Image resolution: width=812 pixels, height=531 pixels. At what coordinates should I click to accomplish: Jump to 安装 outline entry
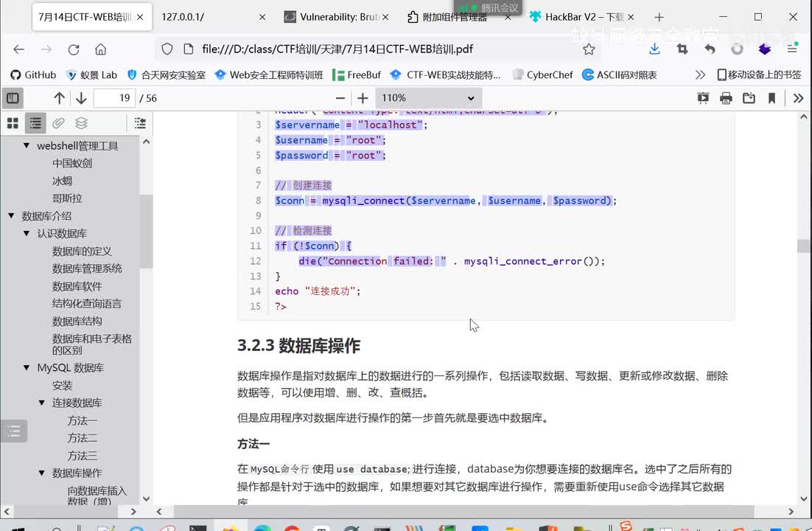coord(62,386)
